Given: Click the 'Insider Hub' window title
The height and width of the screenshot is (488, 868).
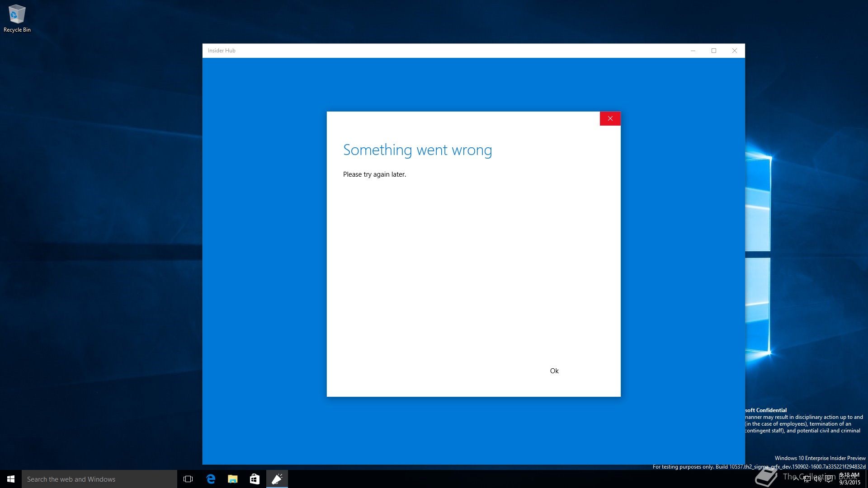Looking at the screenshot, I should pyautogui.click(x=222, y=51).
